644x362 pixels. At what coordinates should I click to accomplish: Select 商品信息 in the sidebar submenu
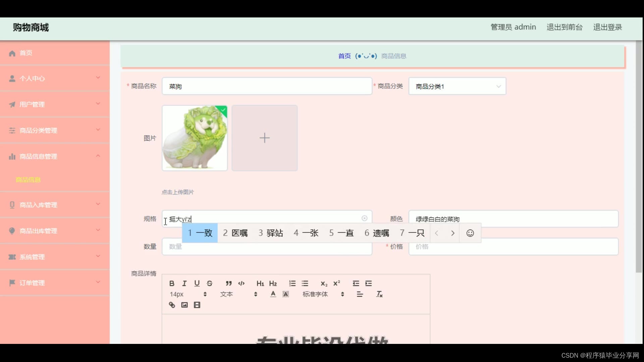click(x=28, y=180)
